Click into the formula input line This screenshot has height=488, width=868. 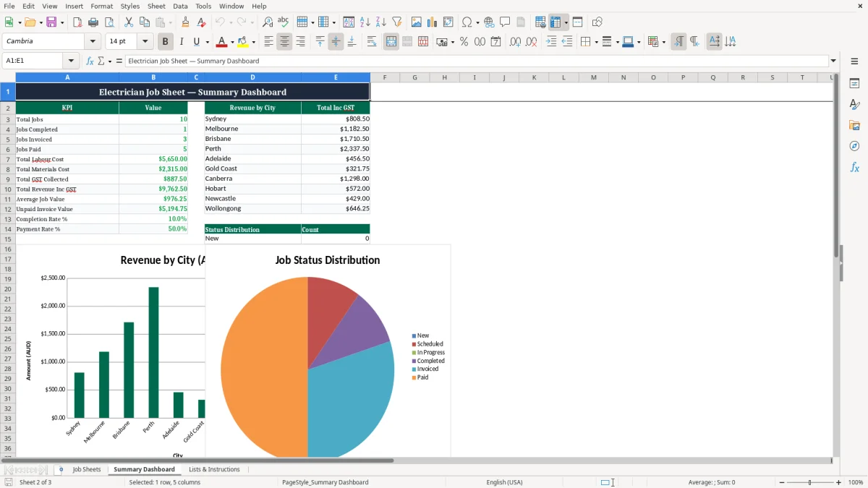point(476,61)
